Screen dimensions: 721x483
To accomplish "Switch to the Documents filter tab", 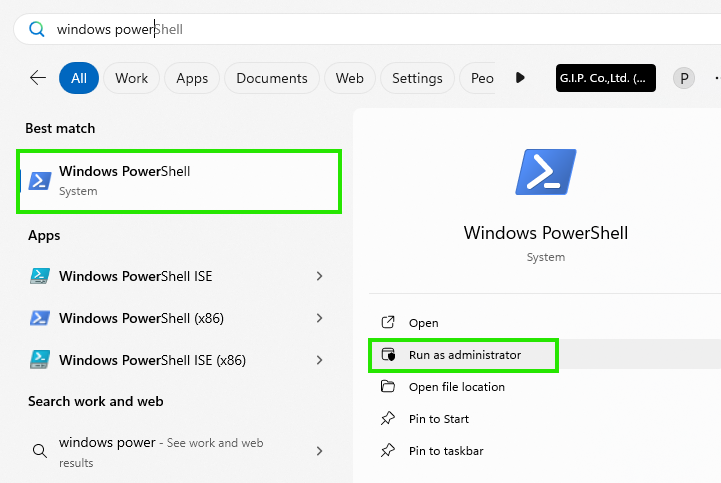I will [x=272, y=78].
